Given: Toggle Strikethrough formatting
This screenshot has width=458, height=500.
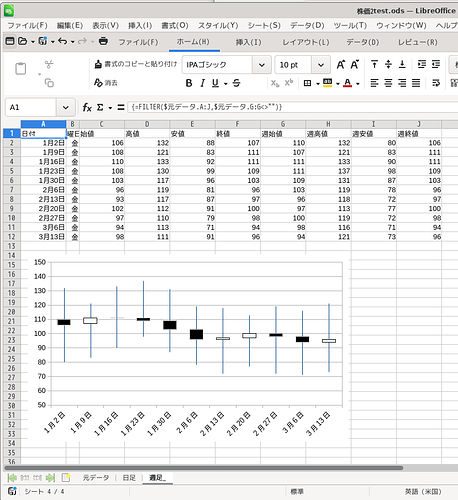Looking at the screenshot, I should tap(236, 83).
